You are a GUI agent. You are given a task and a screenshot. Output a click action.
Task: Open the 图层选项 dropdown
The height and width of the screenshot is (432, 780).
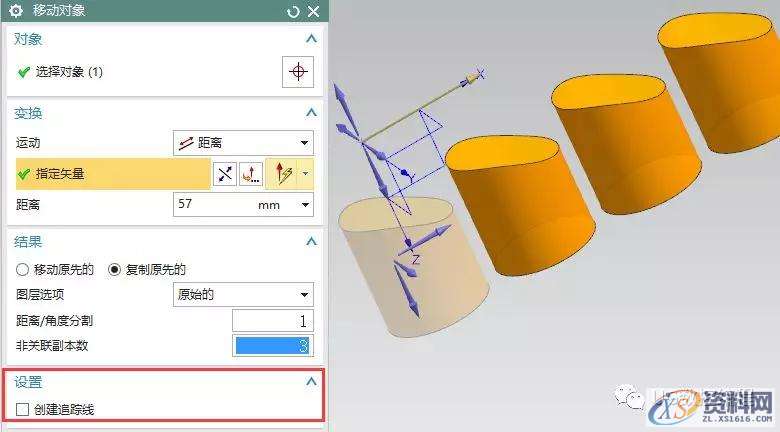(243, 295)
